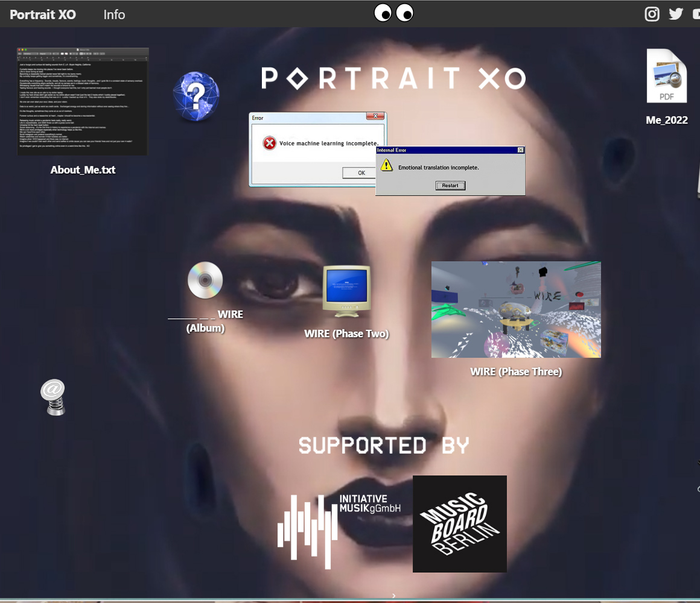Open the Me_2022 PDF file icon
Image resolution: width=700 pixels, height=603 pixels.
click(666, 75)
